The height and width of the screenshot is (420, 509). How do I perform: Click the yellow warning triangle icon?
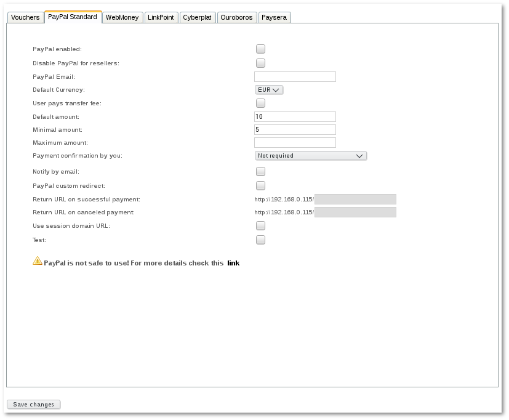[x=38, y=260]
